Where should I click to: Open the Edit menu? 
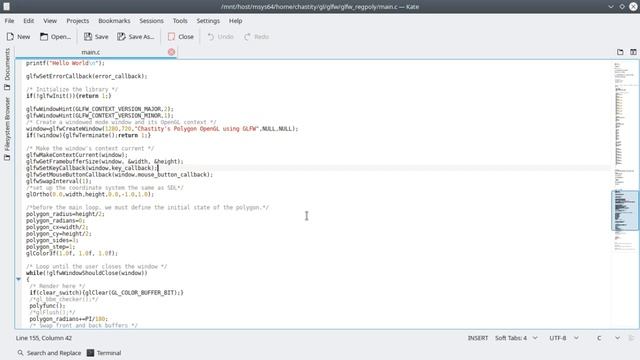[29, 21]
